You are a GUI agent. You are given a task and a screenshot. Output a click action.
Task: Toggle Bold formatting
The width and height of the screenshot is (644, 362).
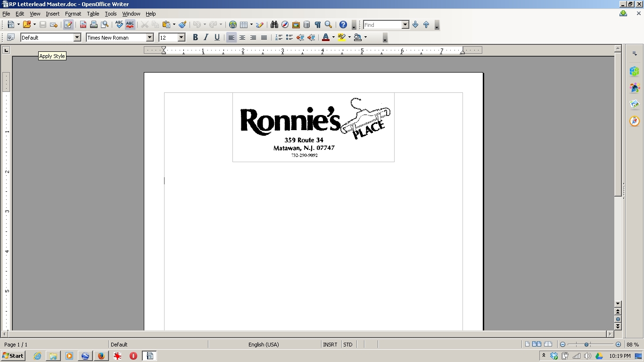click(195, 38)
